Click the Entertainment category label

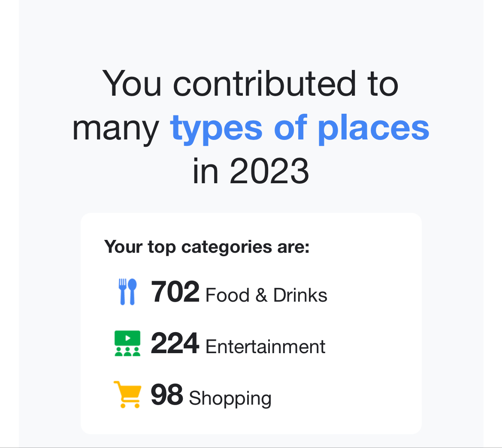265,347
